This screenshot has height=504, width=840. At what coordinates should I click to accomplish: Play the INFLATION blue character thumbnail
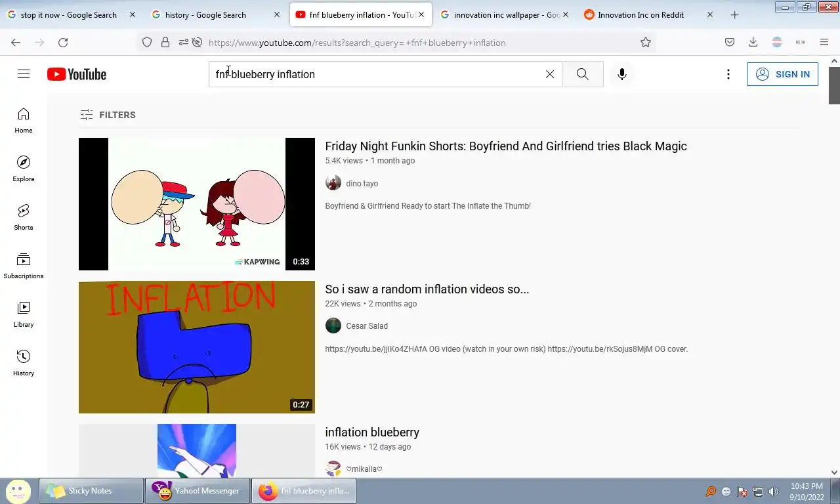197,347
